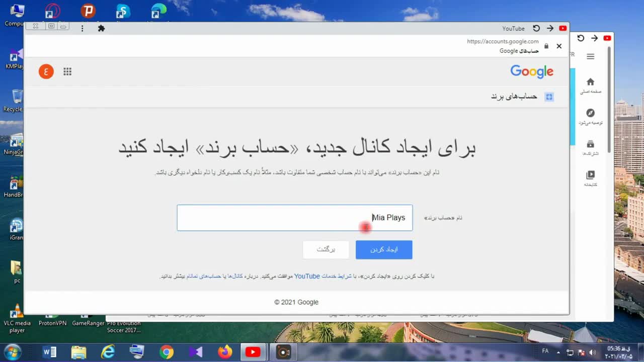Open YouTube Home in the sidebar
Image resolution: width=644 pixels, height=362 pixels.
(590, 85)
